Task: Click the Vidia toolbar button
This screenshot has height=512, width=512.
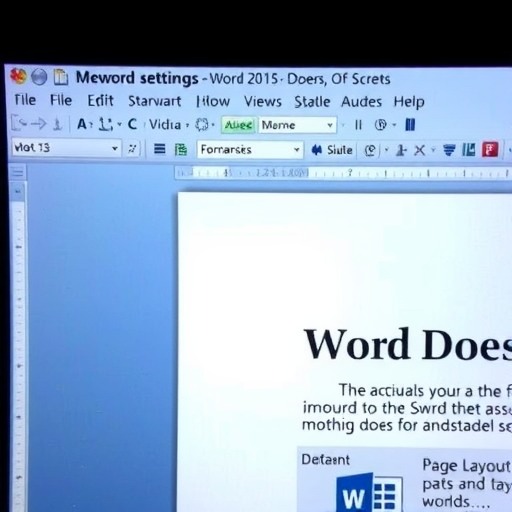Action: click(x=165, y=125)
